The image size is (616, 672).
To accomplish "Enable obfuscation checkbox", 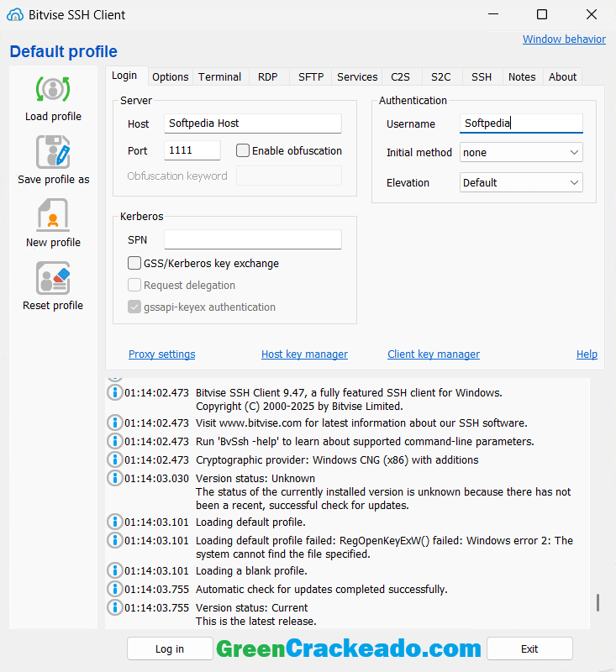I will (x=243, y=150).
